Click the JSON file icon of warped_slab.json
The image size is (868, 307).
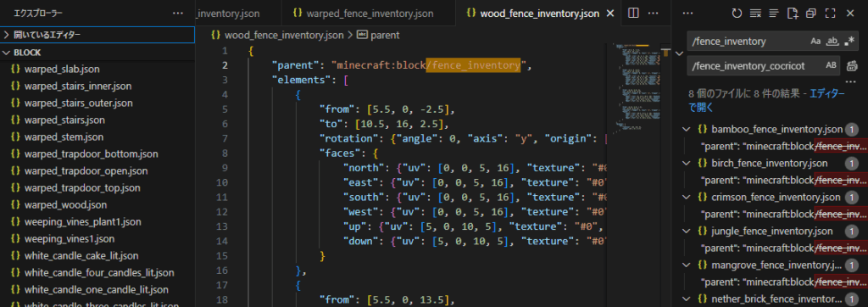[15, 70]
